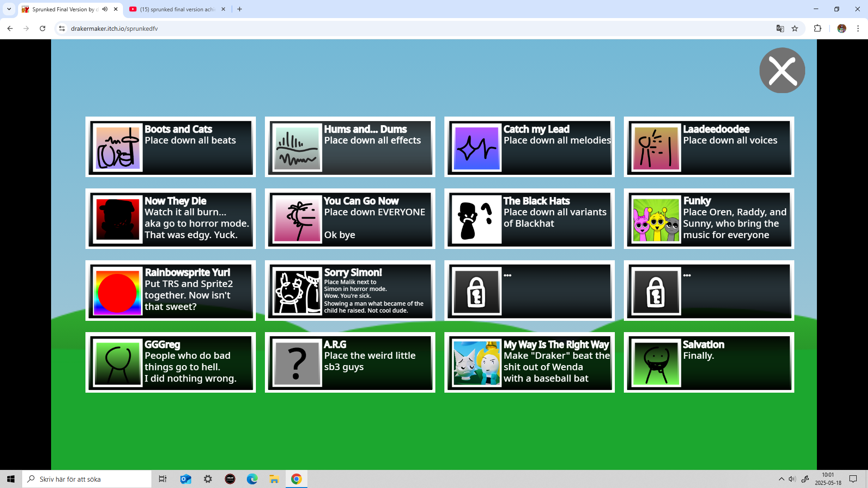This screenshot has width=868, height=488.
Task: Mute the Sprunked tab via speaker icon
Action: (x=105, y=9)
